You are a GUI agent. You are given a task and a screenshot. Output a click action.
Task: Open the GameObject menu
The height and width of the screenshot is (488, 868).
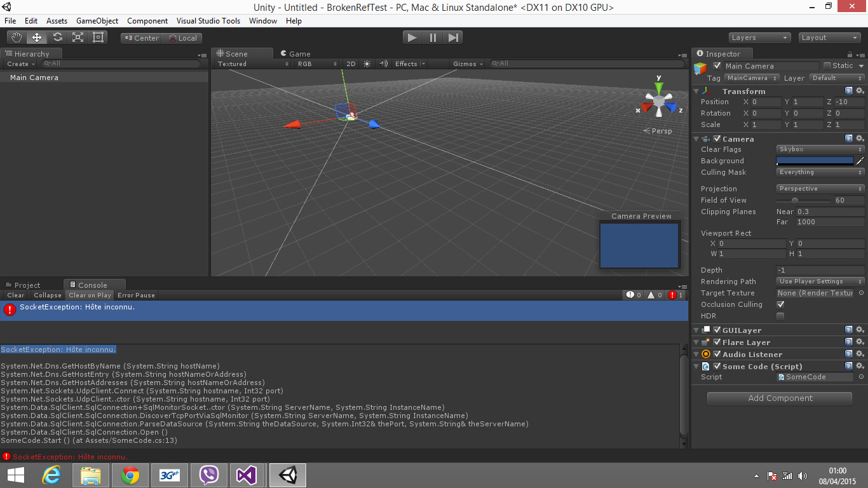pos(97,21)
